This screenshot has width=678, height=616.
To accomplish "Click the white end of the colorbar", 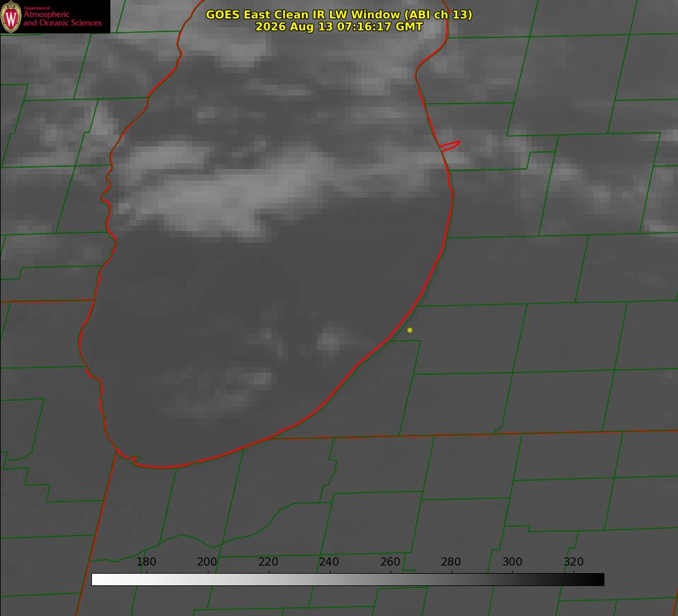I will pyautogui.click(x=97, y=579).
